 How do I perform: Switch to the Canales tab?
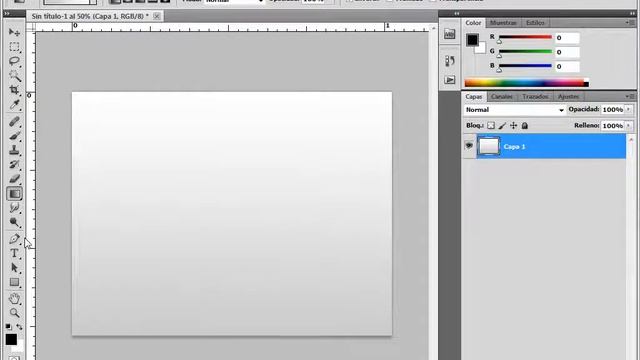[502, 97]
